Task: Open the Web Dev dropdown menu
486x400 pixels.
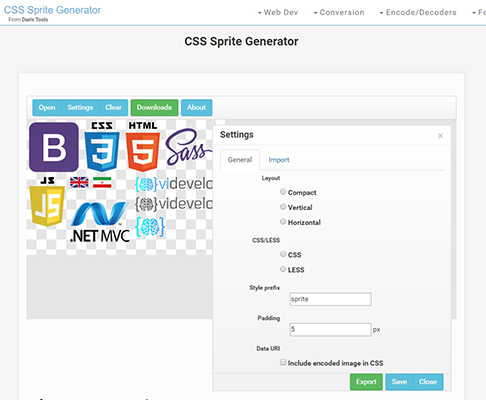Action: pyautogui.click(x=278, y=12)
